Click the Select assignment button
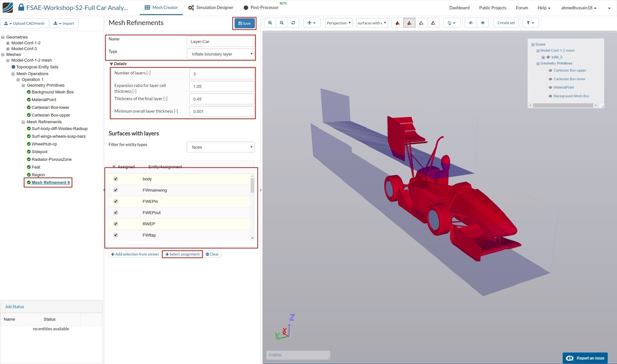 182,254
